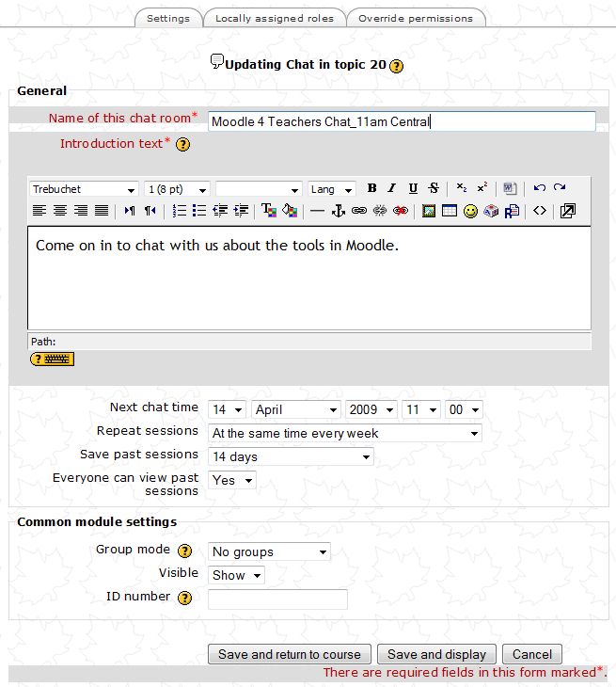Image resolution: width=616 pixels, height=687 pixels.
Task: Insert a smiley emoticon
Action: (x=470, y=211)
